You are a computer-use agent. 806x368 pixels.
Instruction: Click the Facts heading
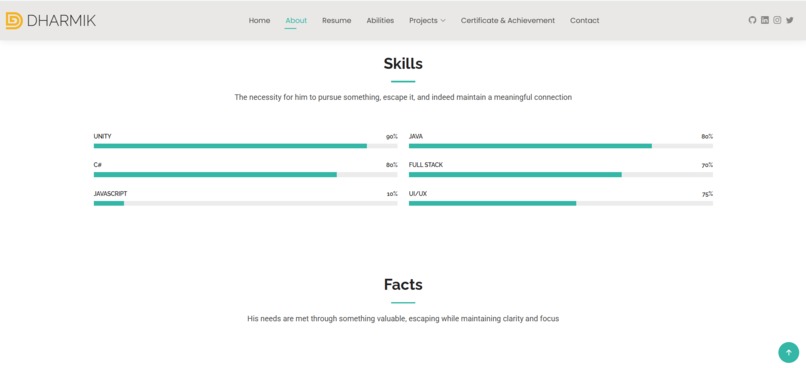click(x=403, y=285)
